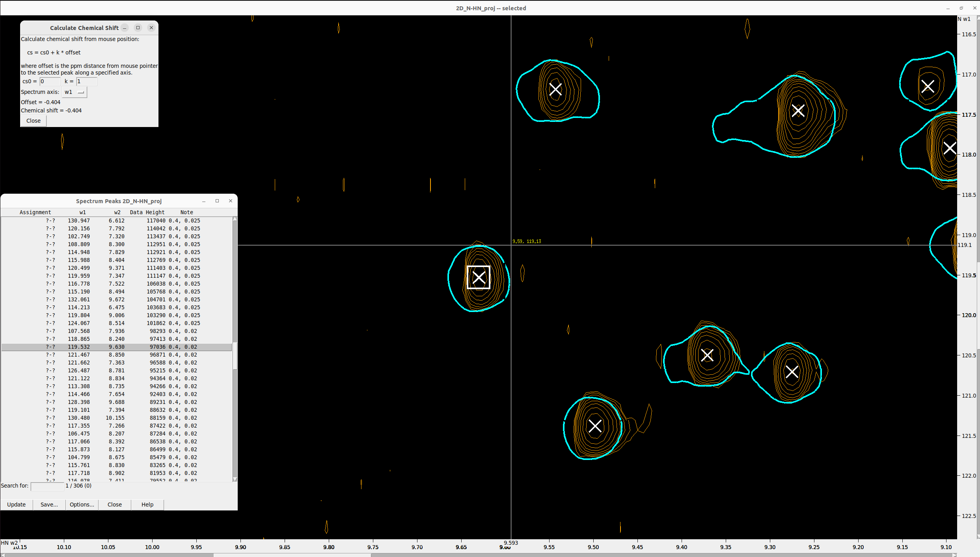Click the Assignment column header
Viewport: 980px width, 557px height.
pos(35,212)
